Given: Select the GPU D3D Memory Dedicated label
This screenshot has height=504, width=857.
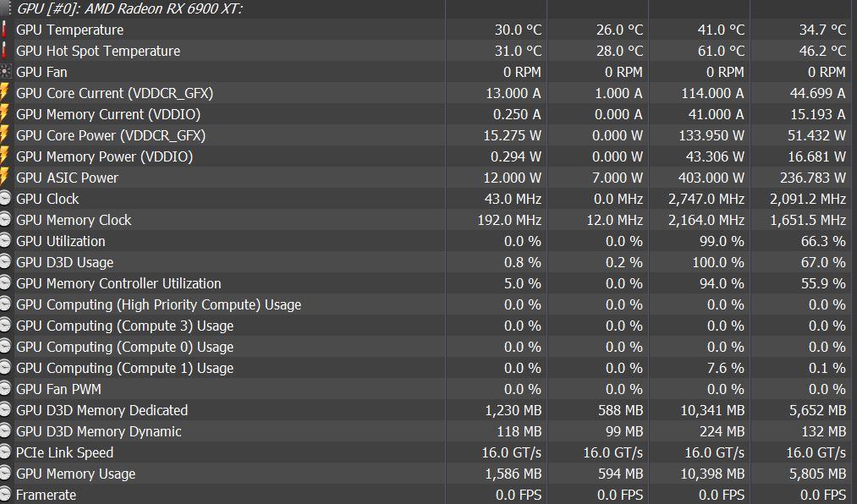Looking at the screenshot, I should [x=102, y=411].
